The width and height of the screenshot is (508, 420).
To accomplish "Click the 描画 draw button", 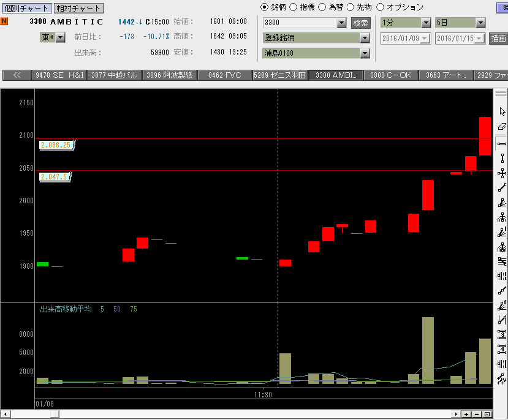I will 499,39.
